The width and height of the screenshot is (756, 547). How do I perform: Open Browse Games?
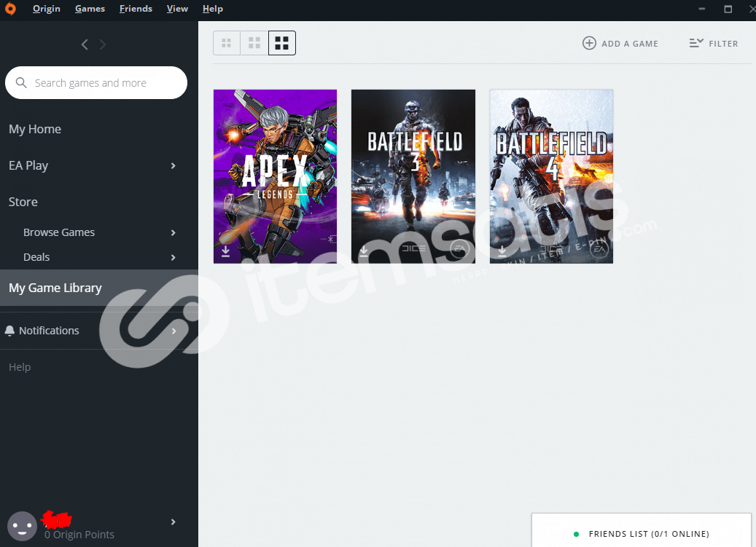[x=59, y=232]
